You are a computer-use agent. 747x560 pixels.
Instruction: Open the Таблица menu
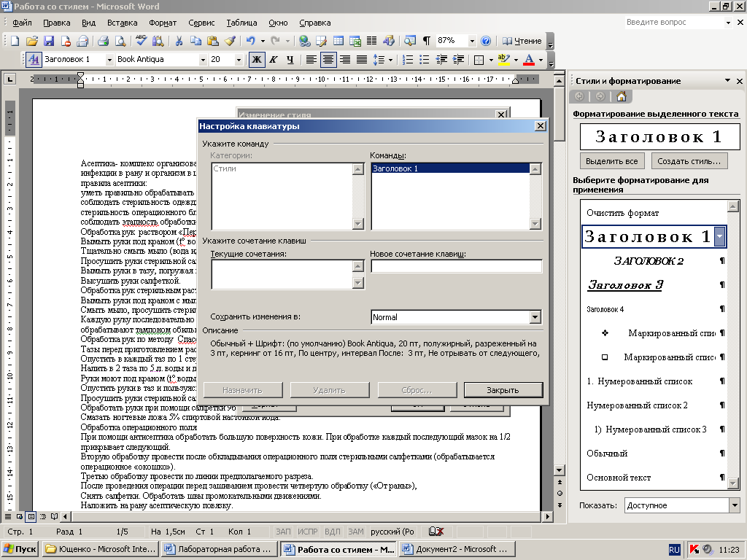click(x=241, y=23)
